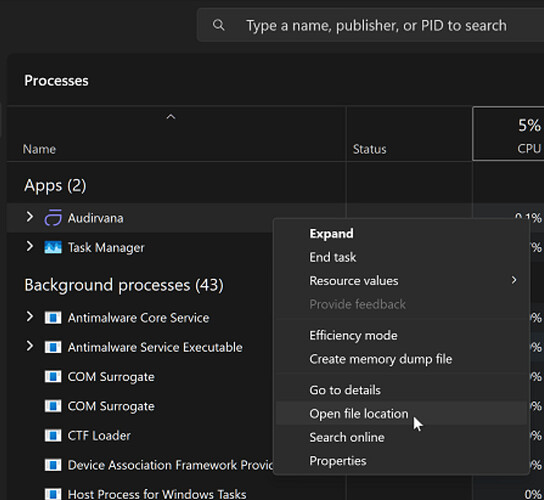544x500 pixels.
Task: Expand Antimalware Service Executable entry
Action: tap(30, 346)
